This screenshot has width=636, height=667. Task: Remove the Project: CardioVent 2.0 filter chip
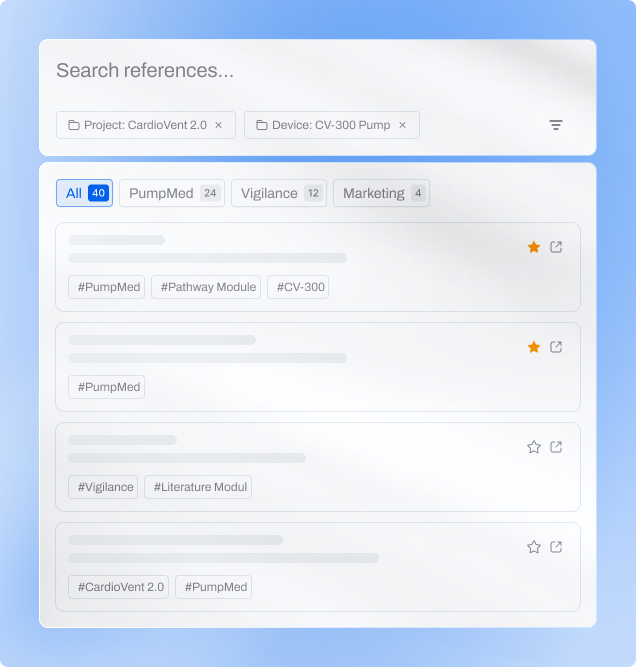tap(218, 125)
